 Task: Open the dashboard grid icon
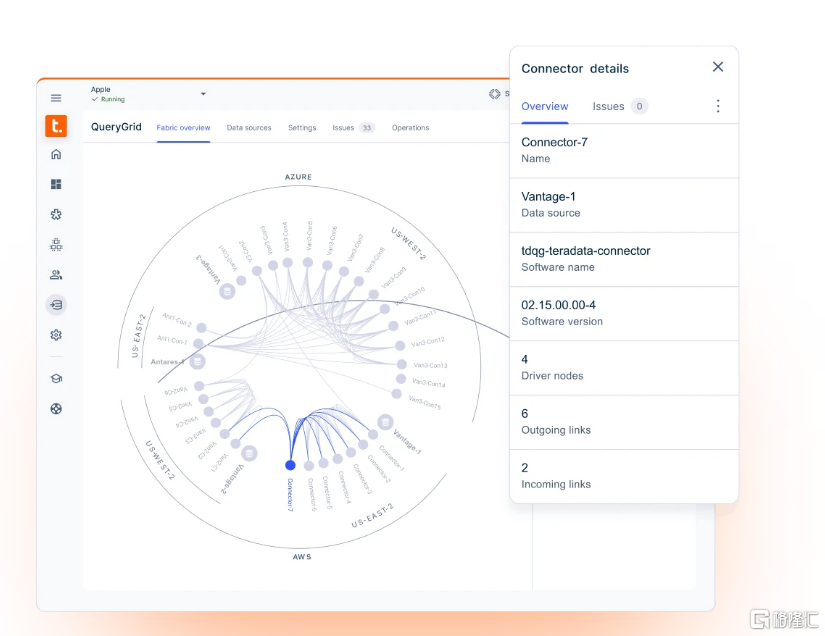point(56,184)
